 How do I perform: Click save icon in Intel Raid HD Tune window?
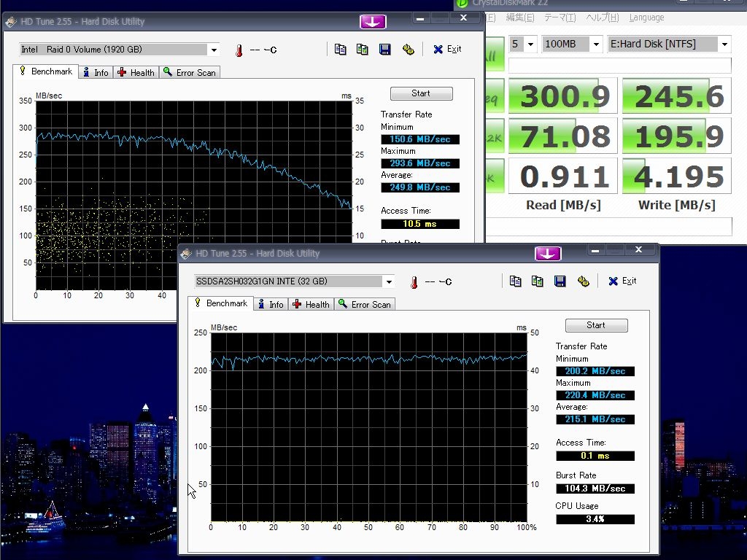[x=385, y=49]
